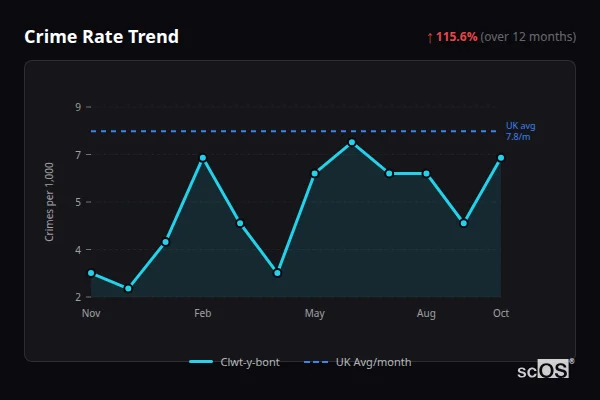Click the highest peak data point in June
Screen dimensions: 600x400
click(352, 143)
